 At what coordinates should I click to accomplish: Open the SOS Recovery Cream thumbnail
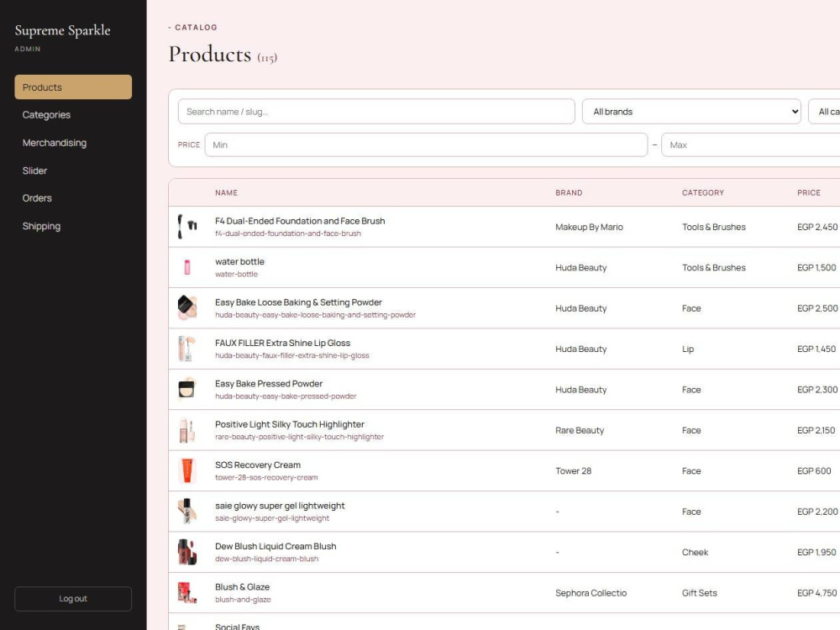(x=187, y=471)
